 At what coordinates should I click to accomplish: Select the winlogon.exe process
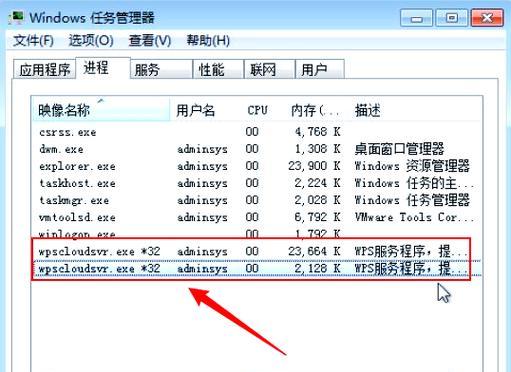click(x=257, y=233)
